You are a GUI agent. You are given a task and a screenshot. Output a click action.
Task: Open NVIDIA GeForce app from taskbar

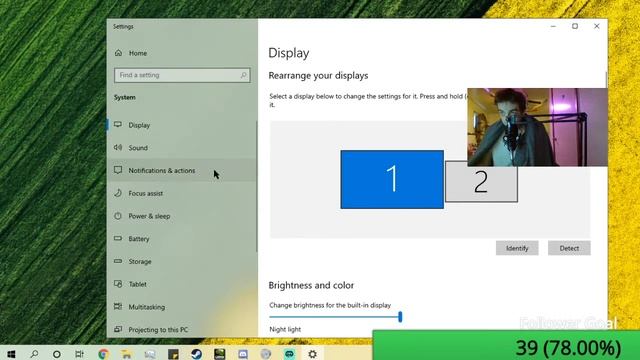click(x=220, y=354)
